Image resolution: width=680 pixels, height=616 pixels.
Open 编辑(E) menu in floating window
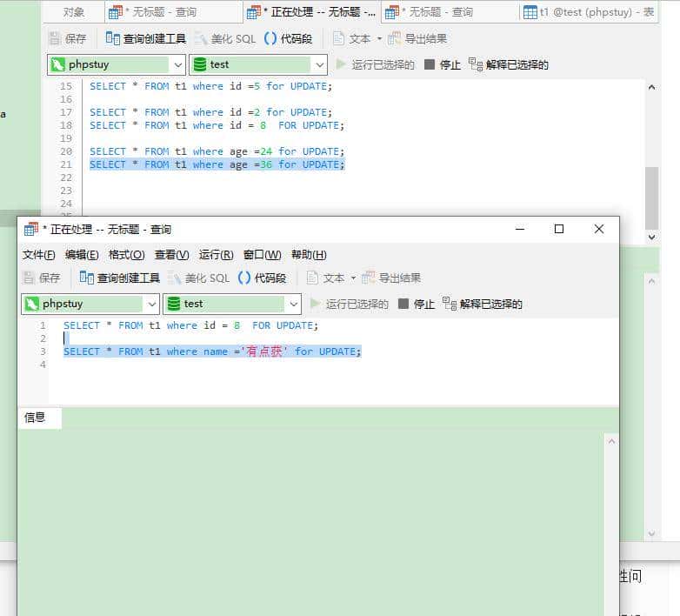click(x=82, y=255)
